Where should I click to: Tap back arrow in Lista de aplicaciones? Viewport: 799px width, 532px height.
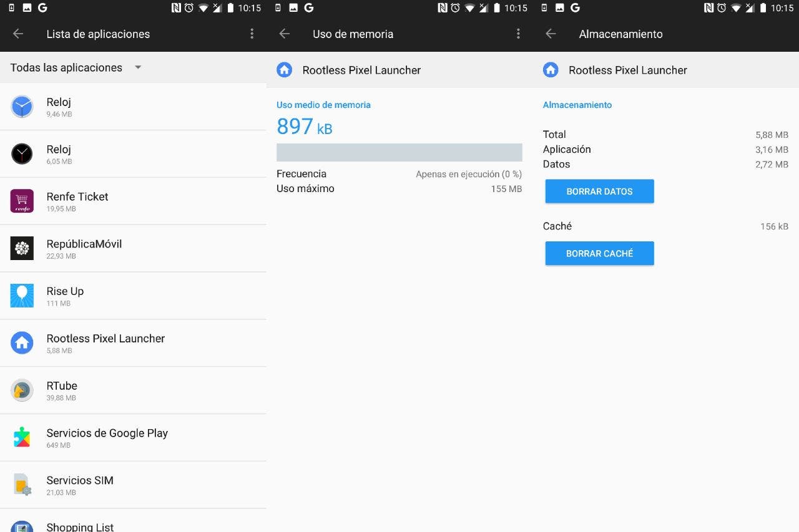coord(18,34)
